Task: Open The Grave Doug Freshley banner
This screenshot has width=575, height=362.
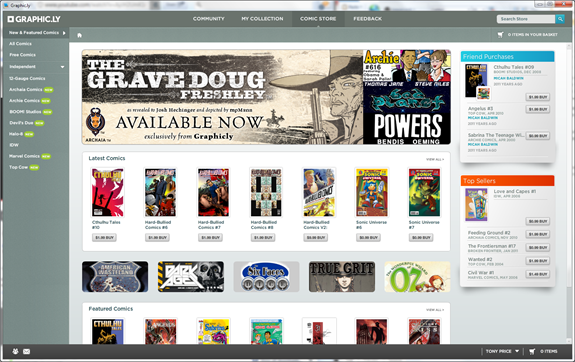Action: pyautogui.click(x=222, y=97)
